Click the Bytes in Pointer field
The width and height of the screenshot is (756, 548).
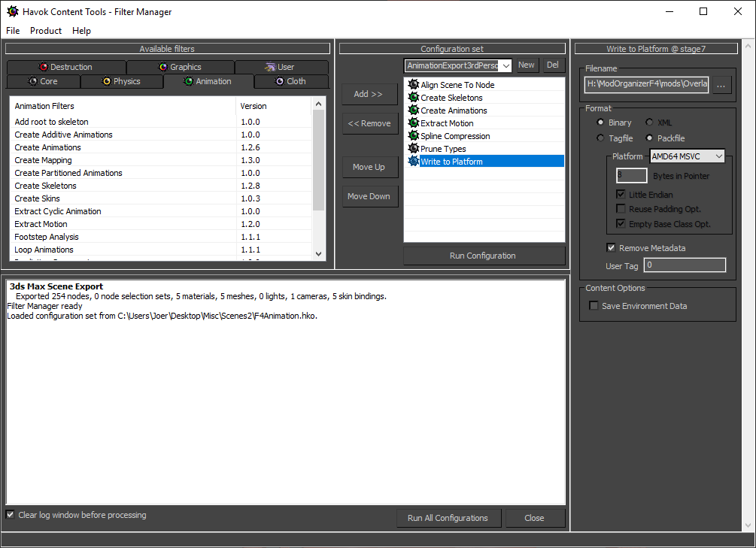632,175
